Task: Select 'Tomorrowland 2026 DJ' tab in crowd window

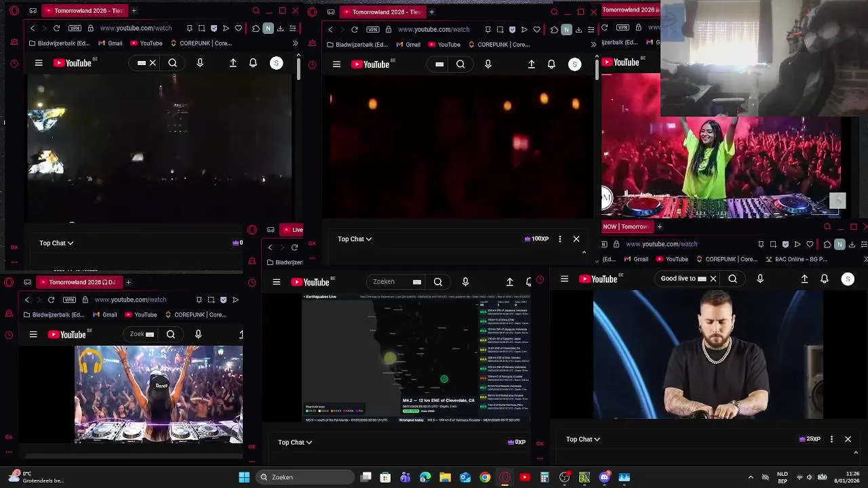Action: pos(78,282)
